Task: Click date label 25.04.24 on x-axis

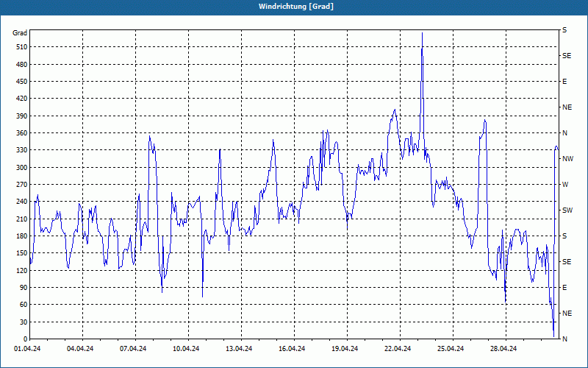Action: click(x=450, y=349)
